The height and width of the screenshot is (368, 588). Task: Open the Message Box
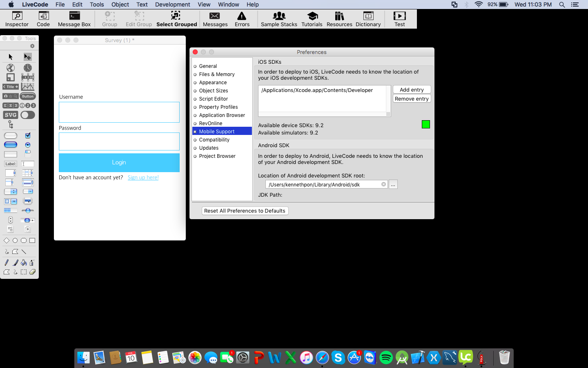74,19
